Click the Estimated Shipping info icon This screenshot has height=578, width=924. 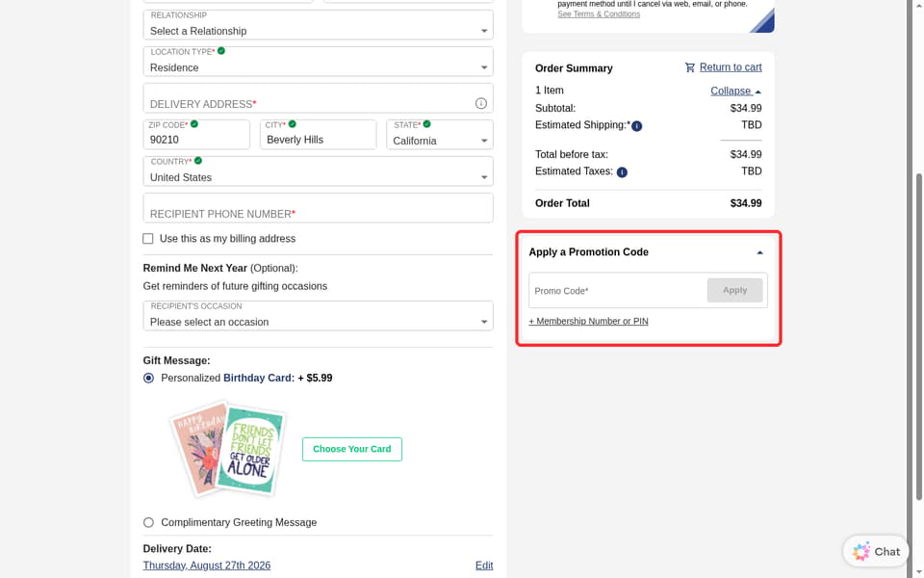(x=636, y=125)
